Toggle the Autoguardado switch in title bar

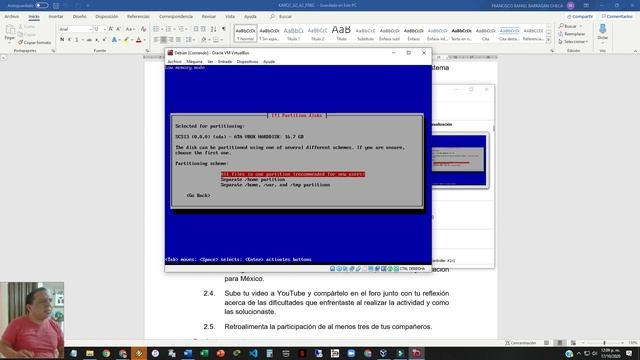click(x=42, y=5)
